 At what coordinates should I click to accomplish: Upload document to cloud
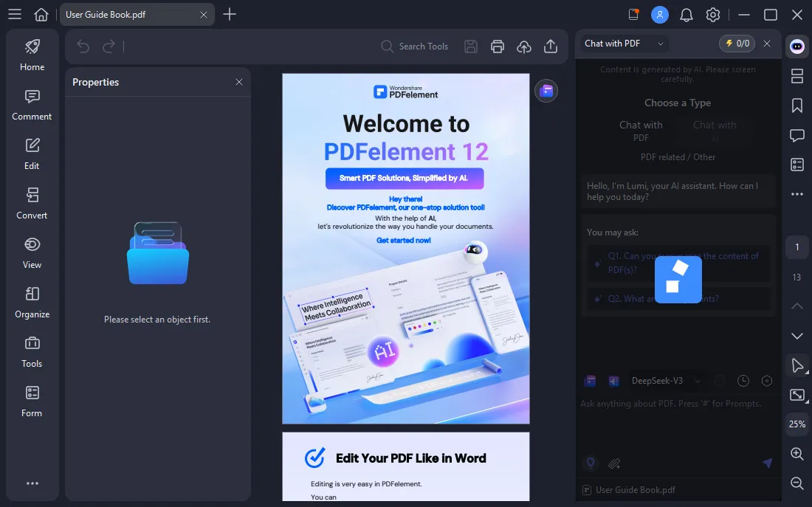click(524, 46)
